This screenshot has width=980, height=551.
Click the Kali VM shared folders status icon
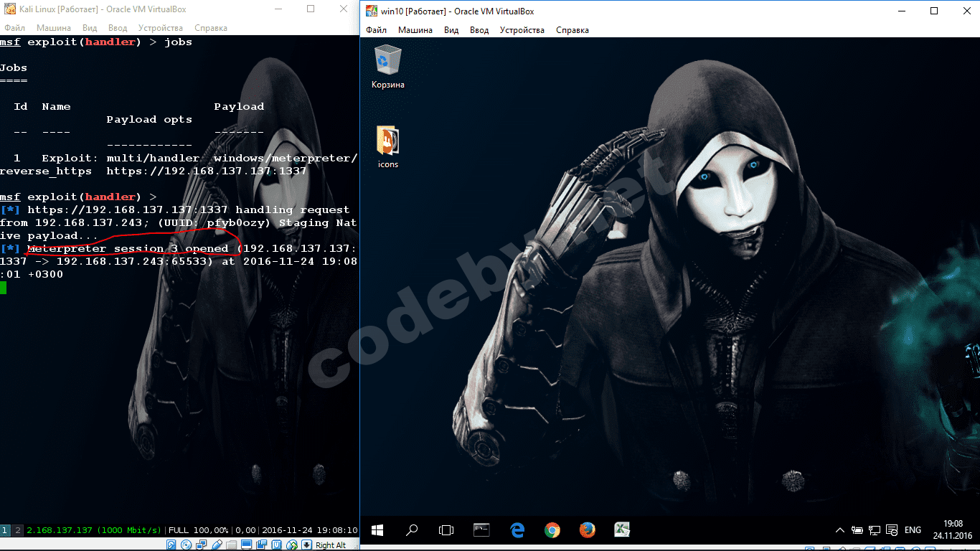click(231, 545)
